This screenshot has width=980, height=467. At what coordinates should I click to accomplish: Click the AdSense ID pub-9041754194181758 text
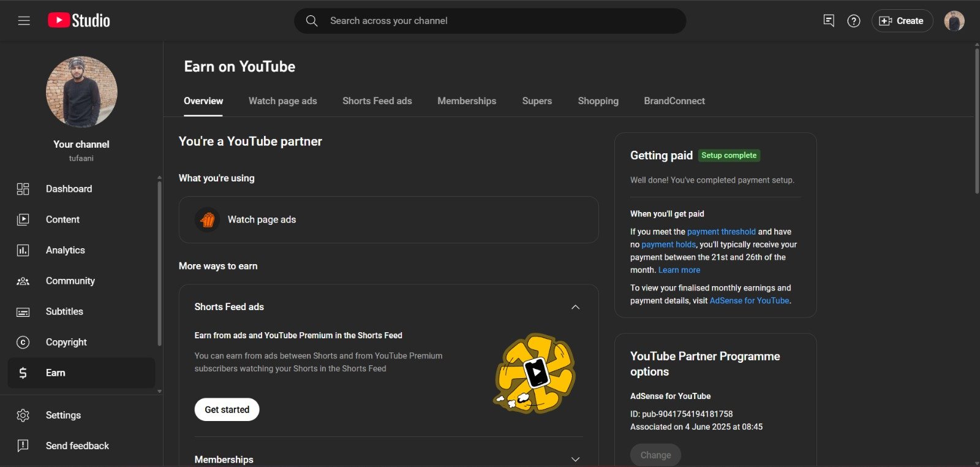point(682,414)
